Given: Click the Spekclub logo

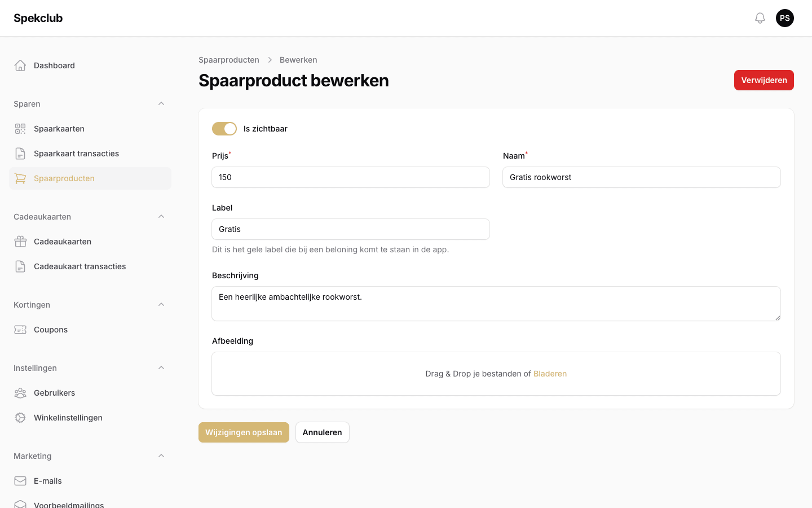Looking at the screenshot, I should 38,18.
